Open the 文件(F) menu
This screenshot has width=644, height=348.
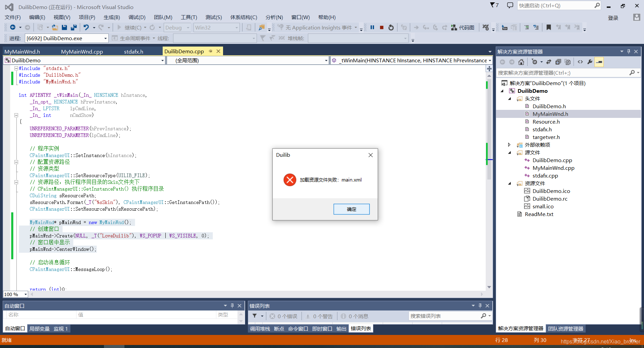coord(13,17)
